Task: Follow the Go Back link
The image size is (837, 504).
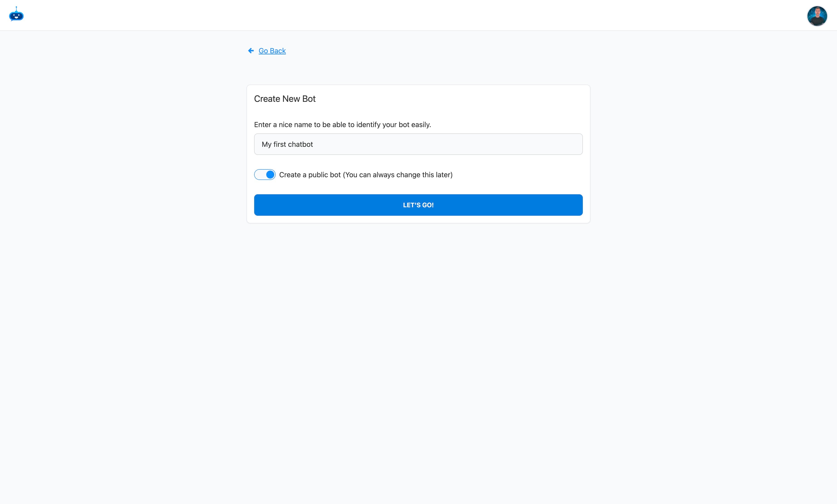Action: tap(272, 51)
